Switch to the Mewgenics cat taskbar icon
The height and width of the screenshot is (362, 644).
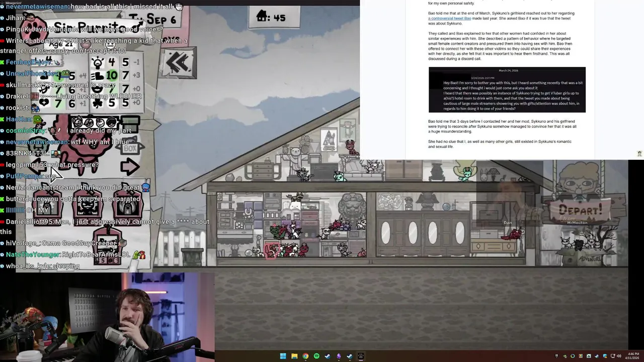[x=361, y=356]
